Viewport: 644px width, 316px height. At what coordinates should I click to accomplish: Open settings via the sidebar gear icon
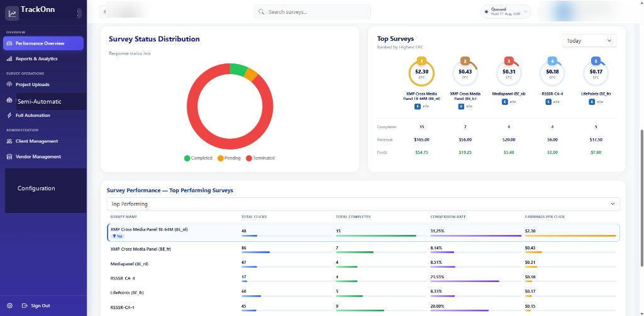pos(10,306)
